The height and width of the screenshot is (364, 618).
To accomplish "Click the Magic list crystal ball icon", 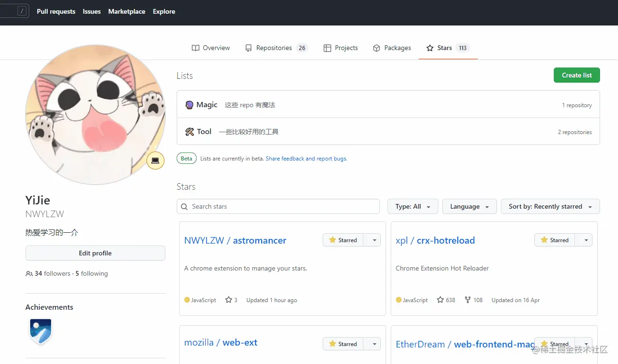I will point(189,105).
